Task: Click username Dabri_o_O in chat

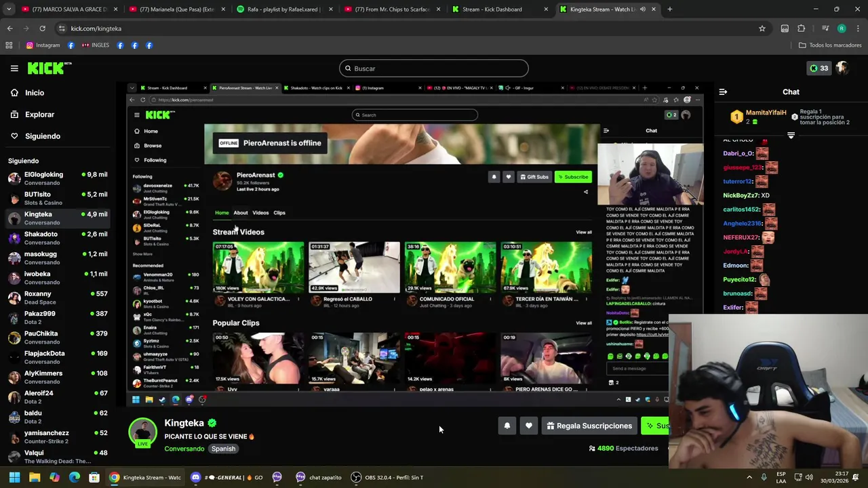Action: 738,153
